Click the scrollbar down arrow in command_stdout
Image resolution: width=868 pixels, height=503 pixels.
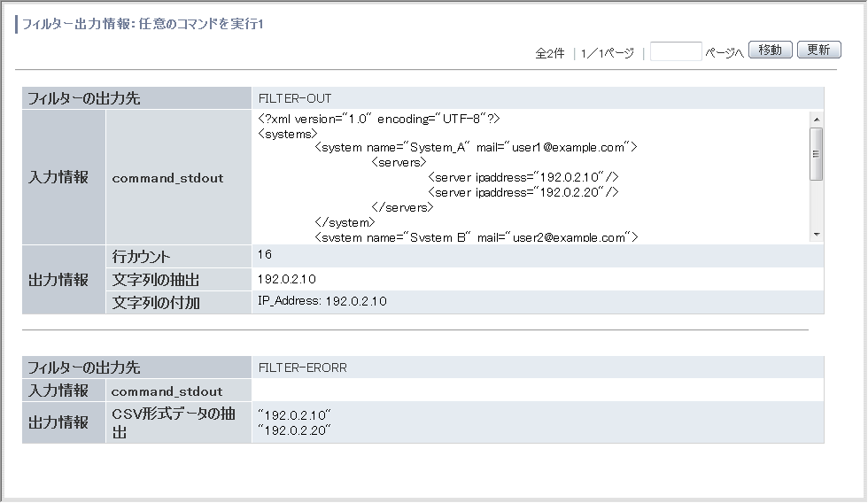tap(816, 236)
